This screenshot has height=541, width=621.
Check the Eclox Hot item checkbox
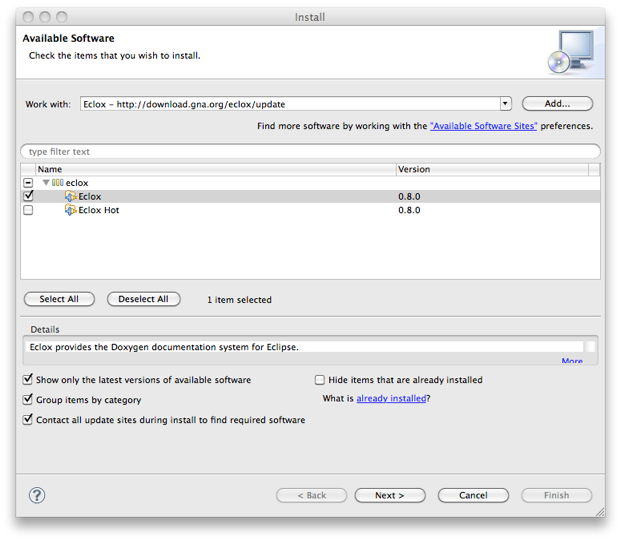[x=28, y=210]
